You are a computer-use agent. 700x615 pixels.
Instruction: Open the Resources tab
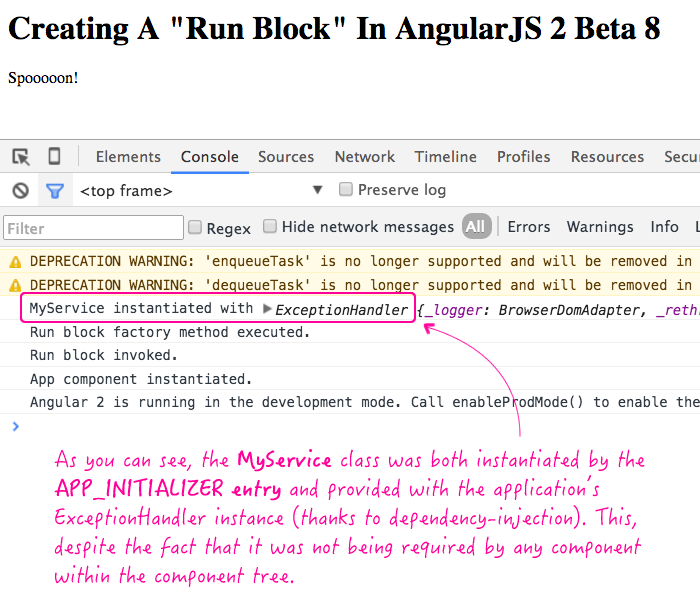tap(607, 157)
